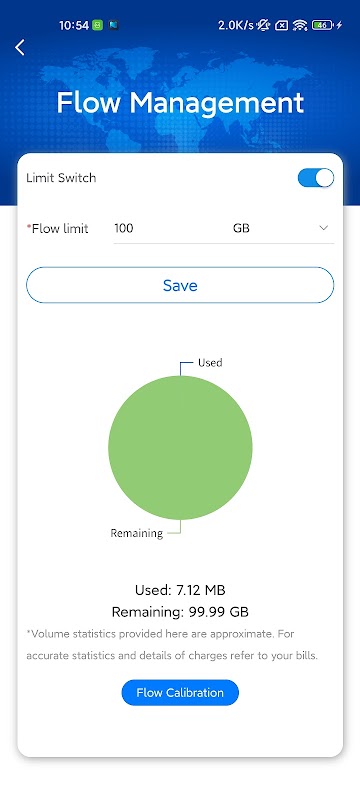Expand the GB unit dropdown arrow
360x800 pixels.
[323, 228]
